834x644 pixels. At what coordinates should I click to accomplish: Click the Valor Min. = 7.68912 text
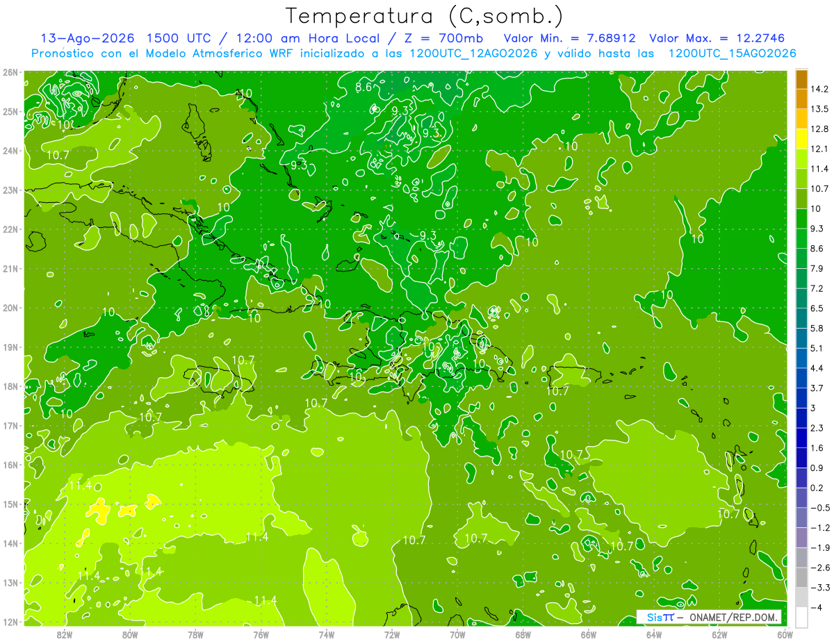(569, 38)
